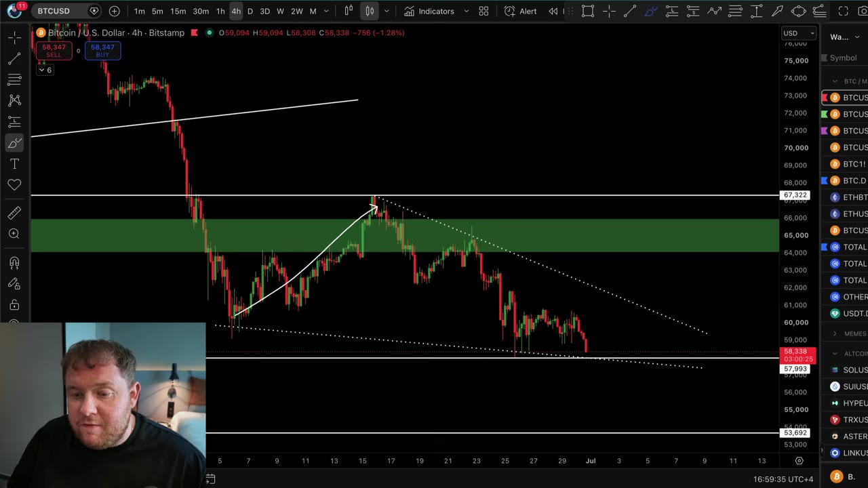
Task: Select the trend line tool in left sidebar
Action: coord(14,59)
